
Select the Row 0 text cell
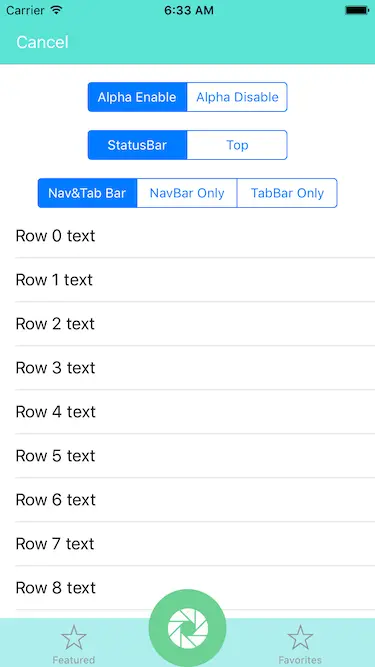[x=188, y=236]
